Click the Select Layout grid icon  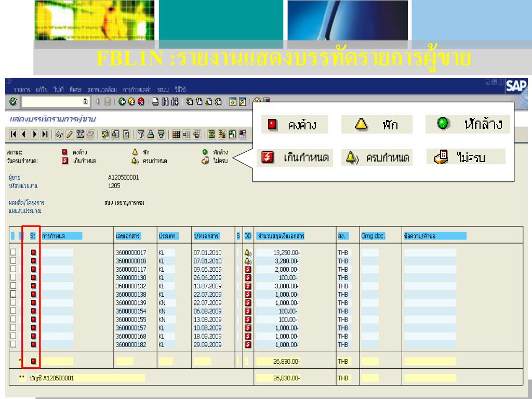[176, 135]
